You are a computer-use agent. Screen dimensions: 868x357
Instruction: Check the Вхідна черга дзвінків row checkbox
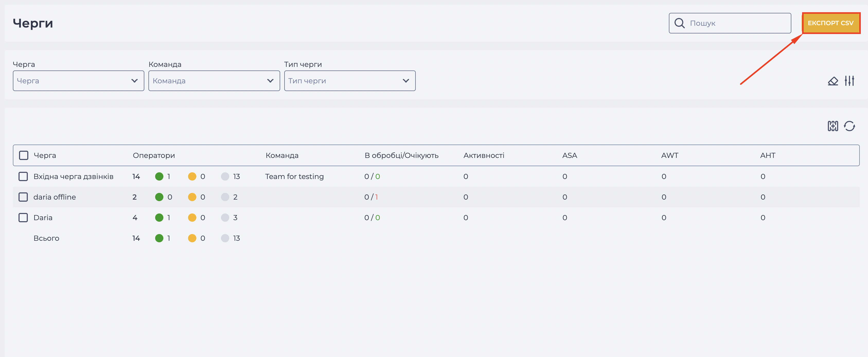tap(23, 176)
